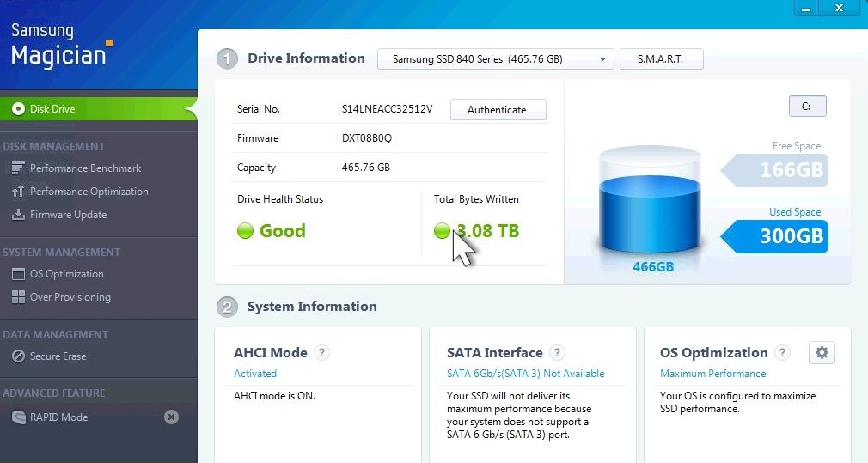This screenshot has width=868, height=463.
Task: Open the drive selection dropdown
Action: 495,59
